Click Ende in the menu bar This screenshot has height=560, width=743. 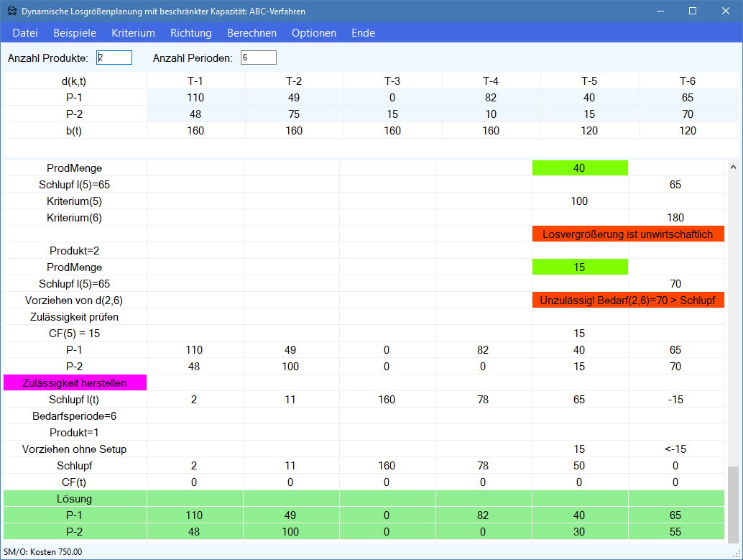pyautogui.click(x=363, y=33)
